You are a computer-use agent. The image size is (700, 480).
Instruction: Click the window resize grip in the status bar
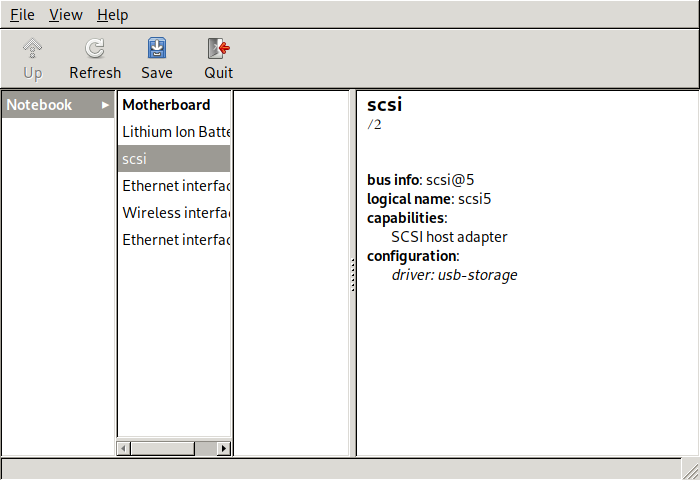(x=690, y=470)
